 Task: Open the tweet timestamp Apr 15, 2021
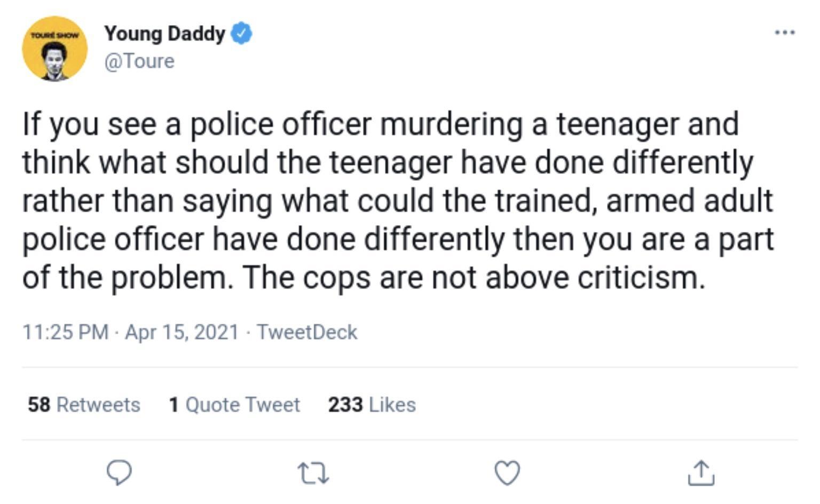coord(181,332)
